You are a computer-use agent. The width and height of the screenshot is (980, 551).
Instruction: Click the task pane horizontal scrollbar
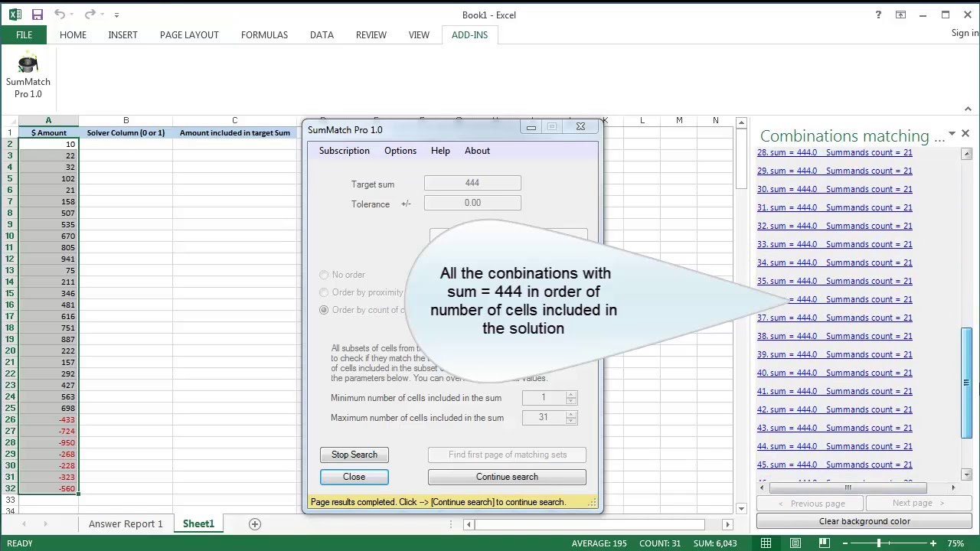(x=848, y=487)
